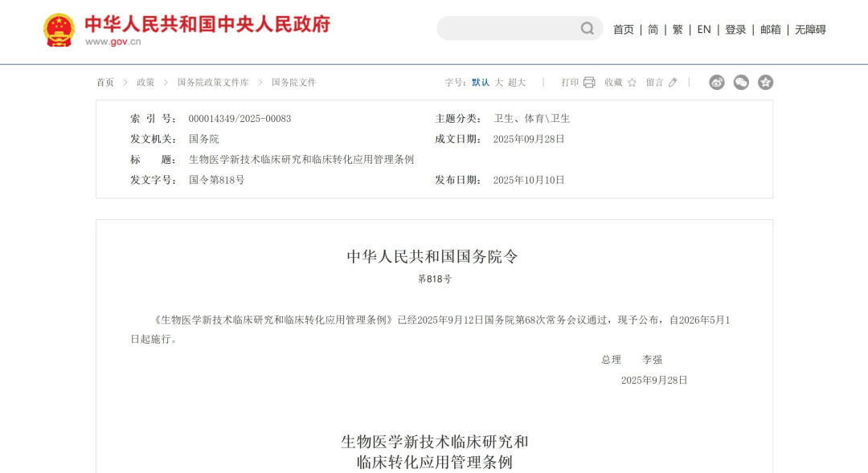This screenshot has height=473, width=868.
Task: Share the article via the WeChat icon
Action: [x=740, y=82]
